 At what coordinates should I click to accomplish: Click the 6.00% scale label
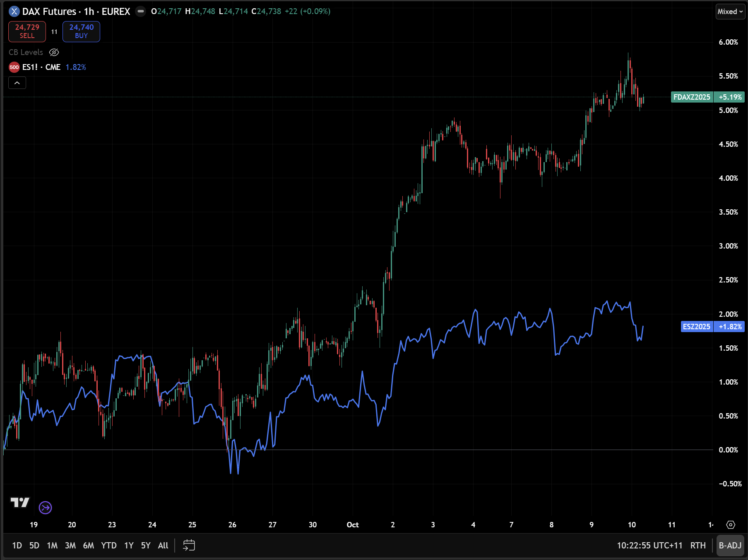(x=728, y=42)
